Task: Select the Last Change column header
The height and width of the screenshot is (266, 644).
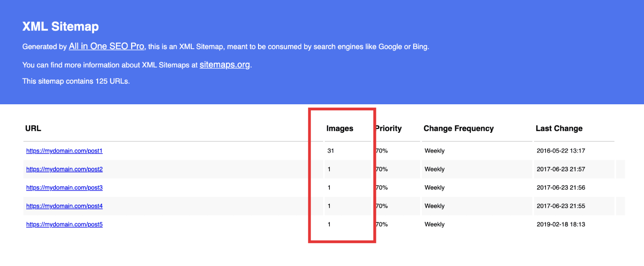Action: tap(559, 128)
